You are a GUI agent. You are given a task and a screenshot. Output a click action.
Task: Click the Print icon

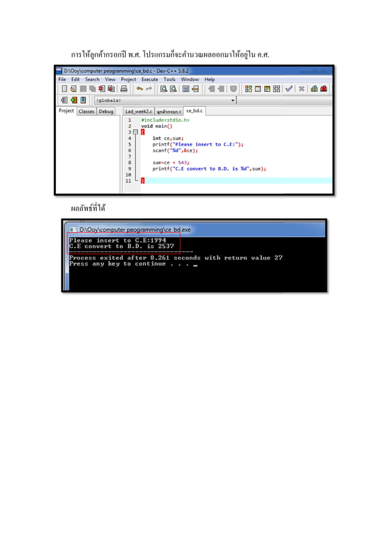123,88
